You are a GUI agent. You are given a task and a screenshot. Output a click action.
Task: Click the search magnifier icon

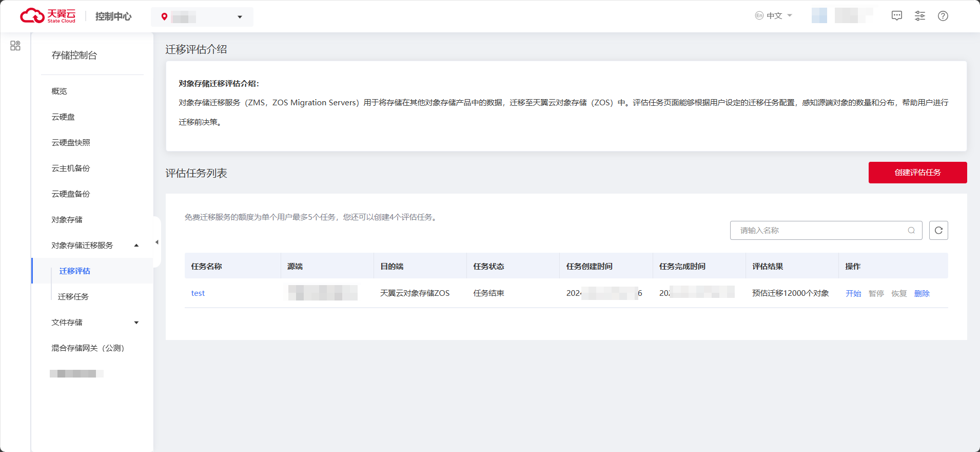[x=911, y=230]
